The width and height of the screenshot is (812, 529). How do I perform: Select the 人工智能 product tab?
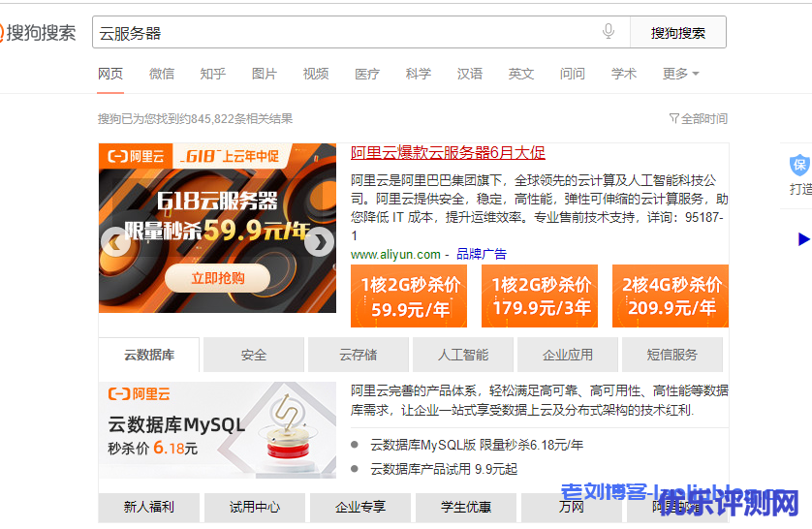(463, 355)
